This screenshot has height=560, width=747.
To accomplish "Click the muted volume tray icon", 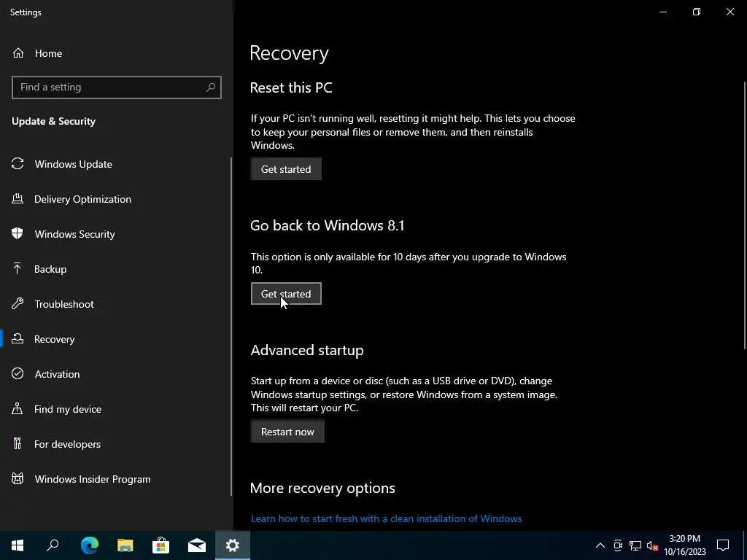I will pos(652,545).
